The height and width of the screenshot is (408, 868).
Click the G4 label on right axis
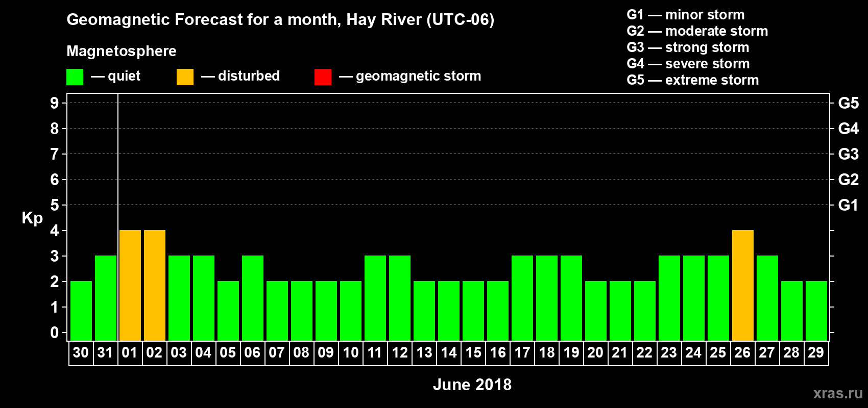tap(849, 129)
